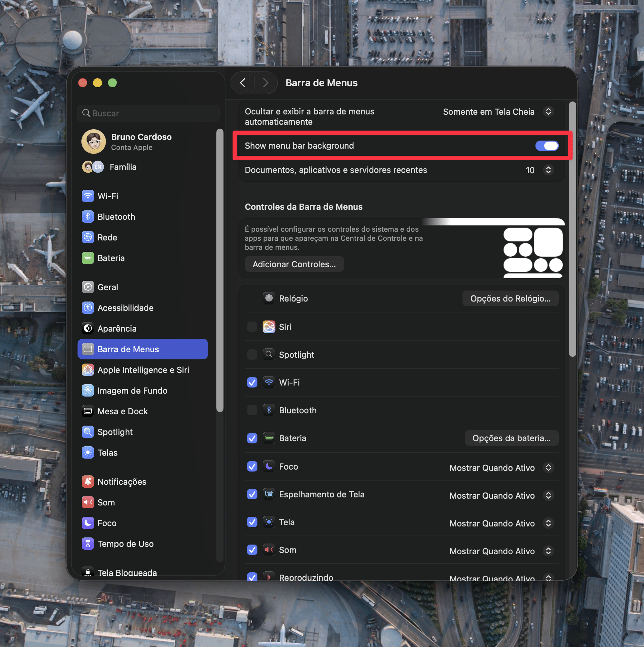This screenshot has width=644, height=647.
Task: Click the sidebar vertical scrollbar
Action: point(220,270)
